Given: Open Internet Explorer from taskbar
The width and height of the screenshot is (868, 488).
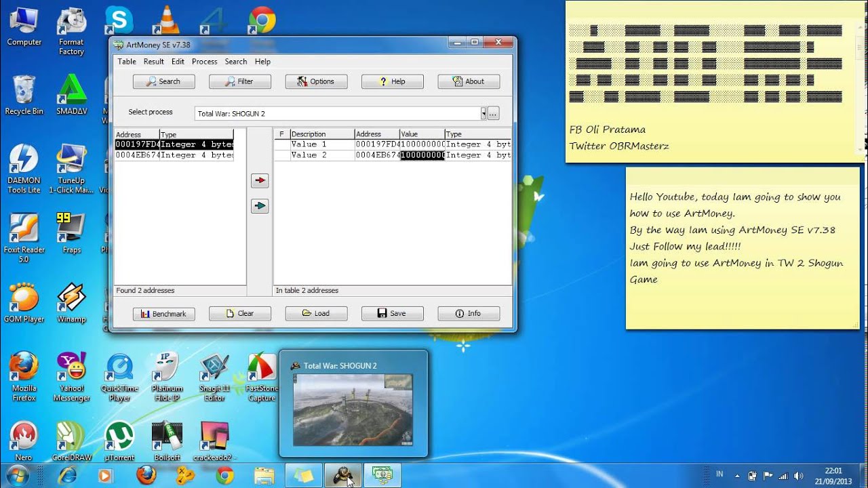Looking at the screenshot, I should coord(66,476).
